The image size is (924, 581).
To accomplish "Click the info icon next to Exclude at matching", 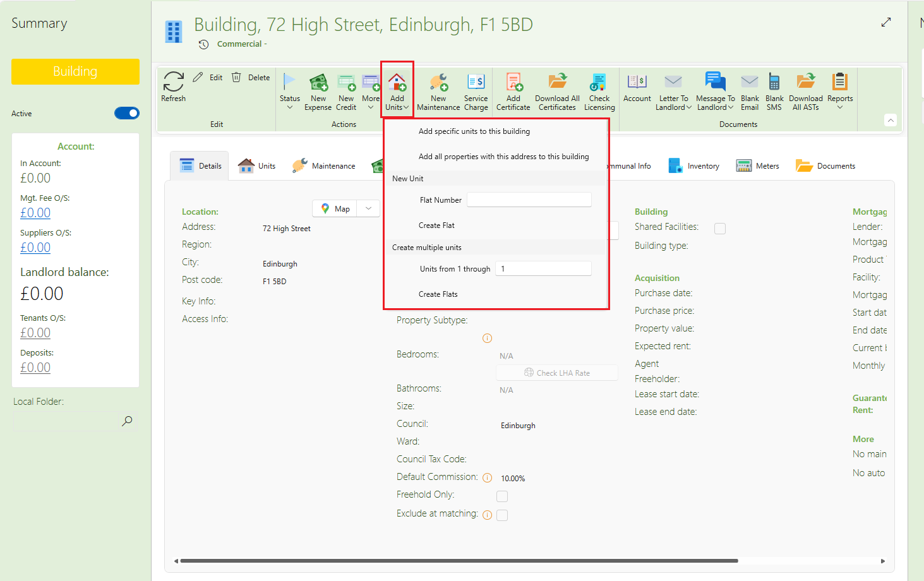I will point(487,515).
